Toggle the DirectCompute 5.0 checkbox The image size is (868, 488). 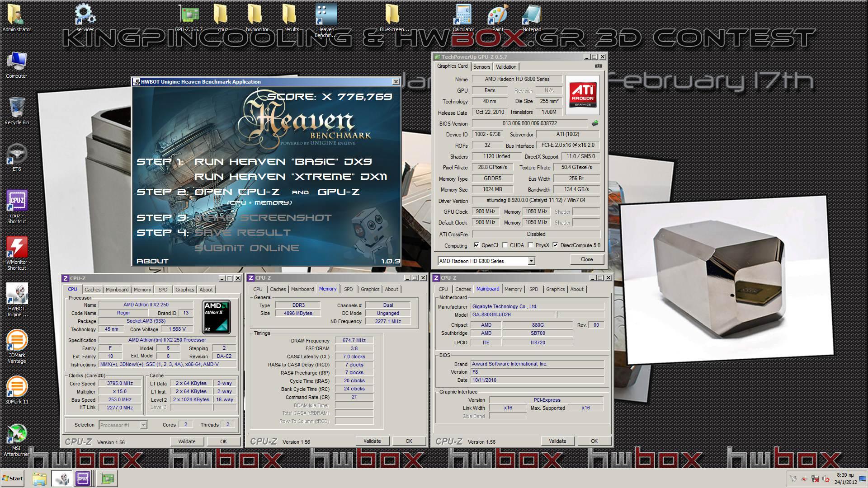click(x=555, y=245)
